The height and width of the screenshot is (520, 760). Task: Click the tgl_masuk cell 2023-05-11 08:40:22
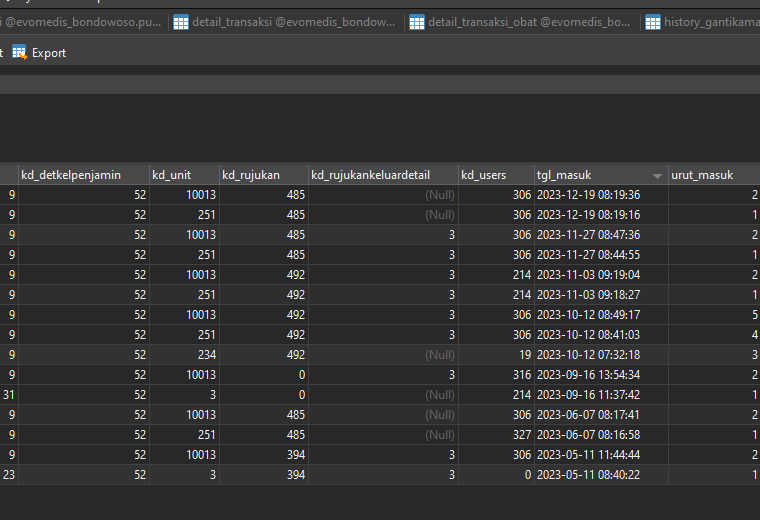point(601,474)
